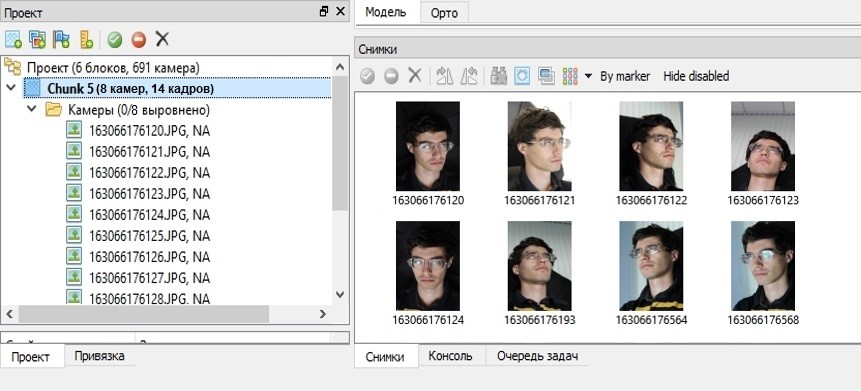Select the Проект bottom tab

31,356
